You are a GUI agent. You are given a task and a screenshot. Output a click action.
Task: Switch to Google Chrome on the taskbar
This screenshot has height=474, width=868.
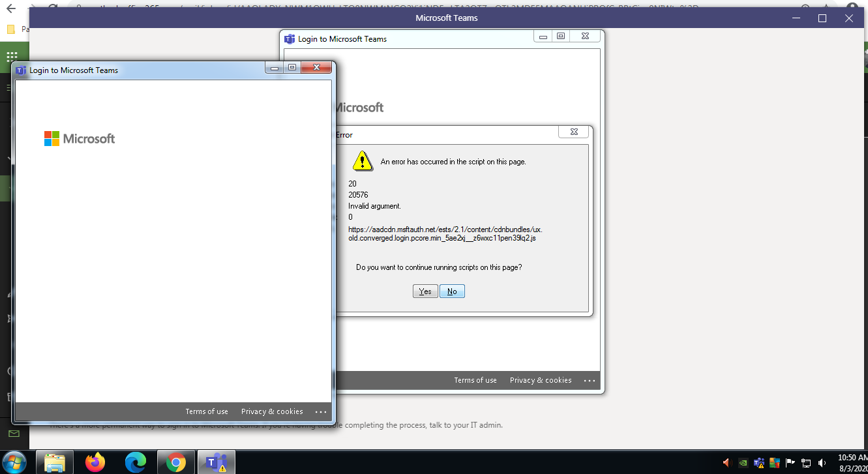click(x=175, y=462)
